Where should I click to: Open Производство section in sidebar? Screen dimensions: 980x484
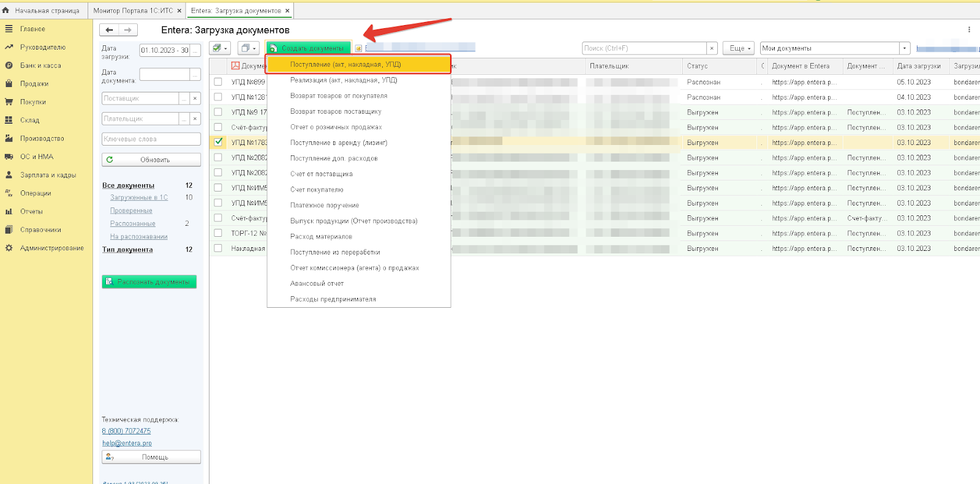42,139
